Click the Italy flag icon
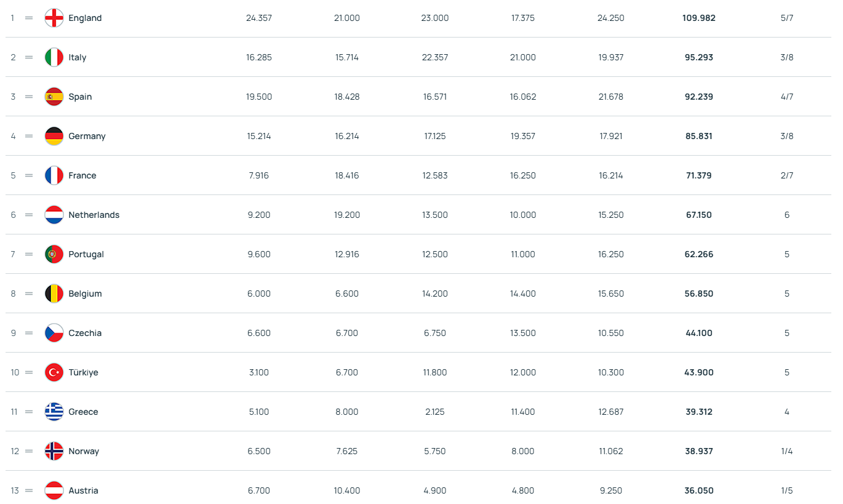843x504 pixels. pyautogui.click(x=54, y=57)
